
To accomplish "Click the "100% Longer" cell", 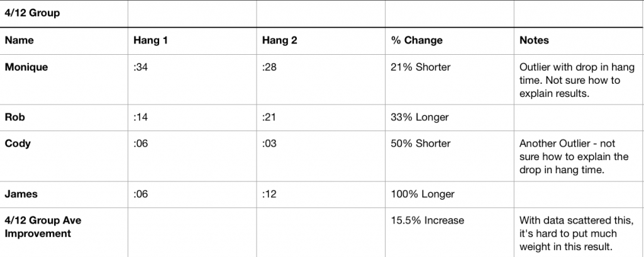I will tap(421, 194).
